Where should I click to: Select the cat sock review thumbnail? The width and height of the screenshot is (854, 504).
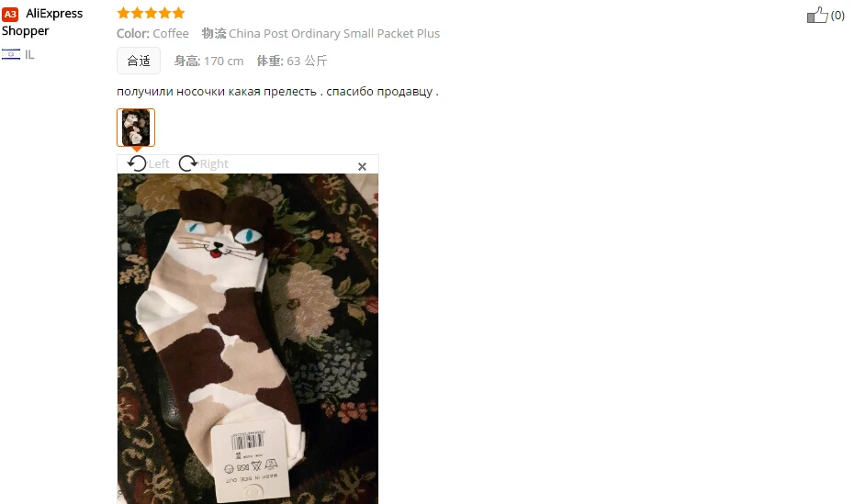(x=136, y=128)
